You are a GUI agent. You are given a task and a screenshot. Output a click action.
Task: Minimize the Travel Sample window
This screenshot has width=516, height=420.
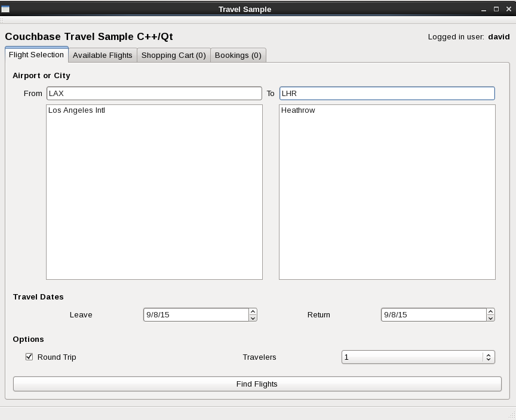pos(483,10)
